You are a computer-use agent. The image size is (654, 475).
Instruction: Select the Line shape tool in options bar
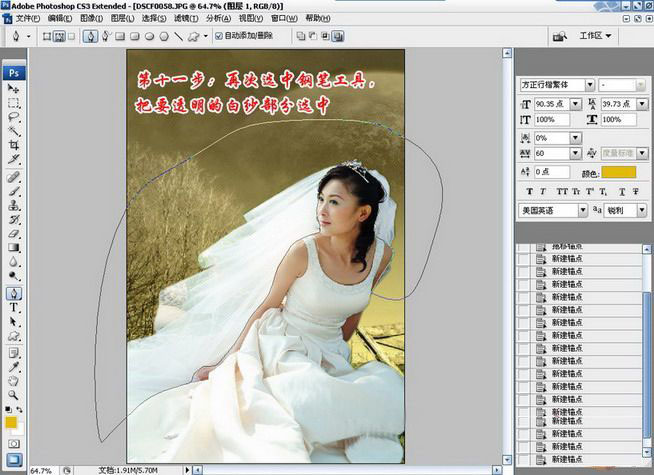(x=179, y=36)
